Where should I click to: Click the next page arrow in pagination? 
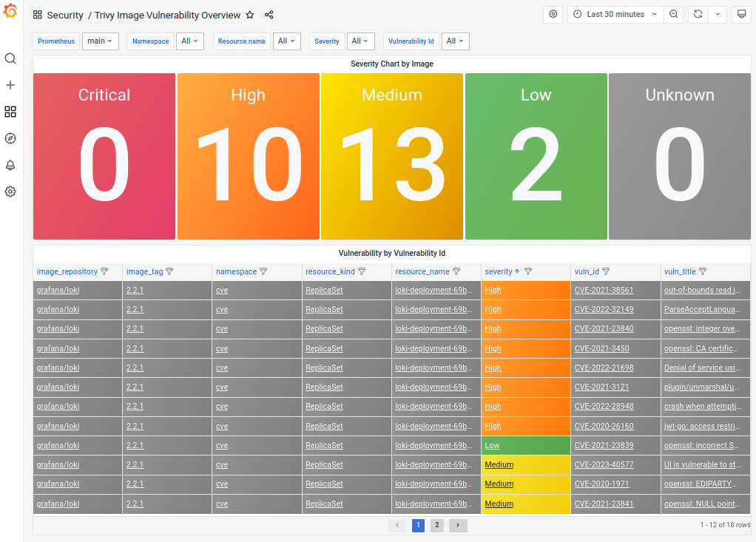pos(458,525)
